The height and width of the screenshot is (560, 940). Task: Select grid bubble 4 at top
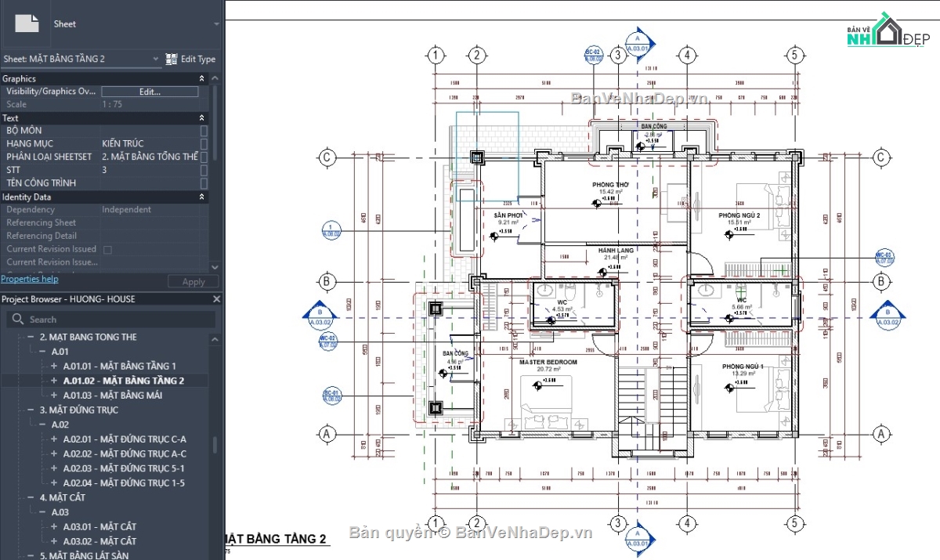coord(687,55)
